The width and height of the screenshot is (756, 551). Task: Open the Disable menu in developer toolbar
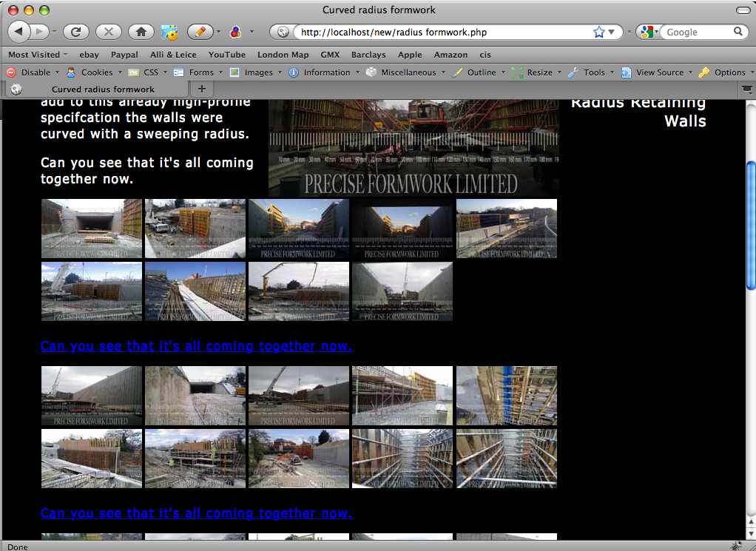point(33,72)
